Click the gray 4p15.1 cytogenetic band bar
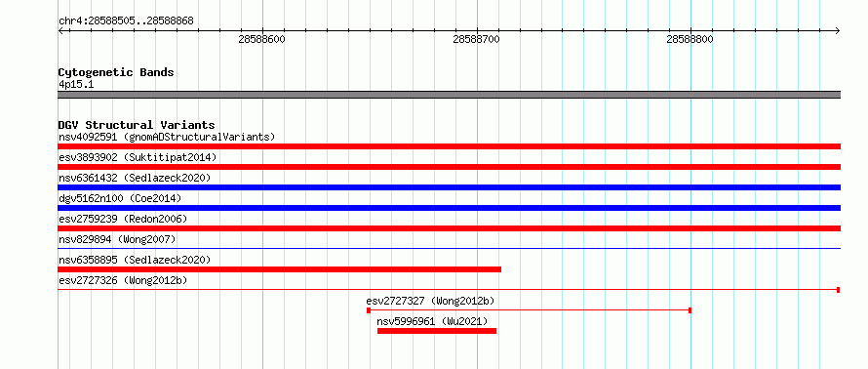Screen dimensions: 868x369 449,95
